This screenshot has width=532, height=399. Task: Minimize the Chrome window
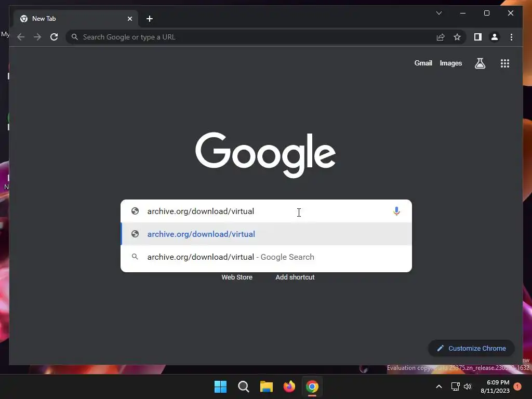[x=463, y=13]
